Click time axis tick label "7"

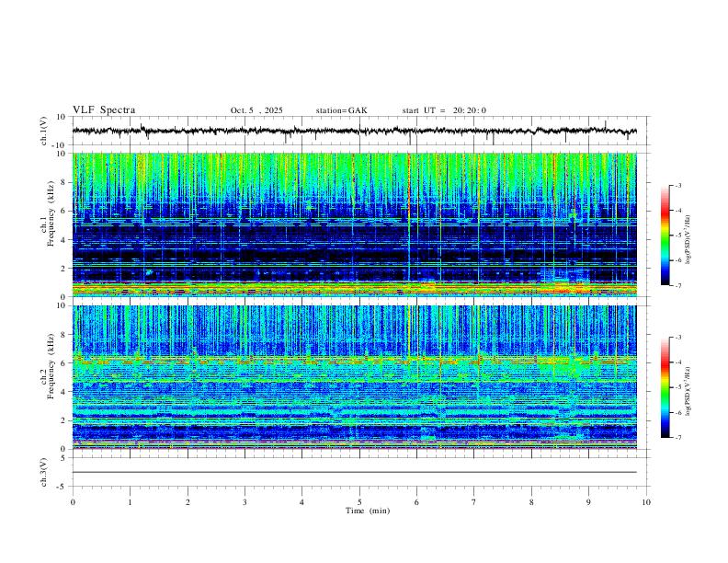point(474,502)
